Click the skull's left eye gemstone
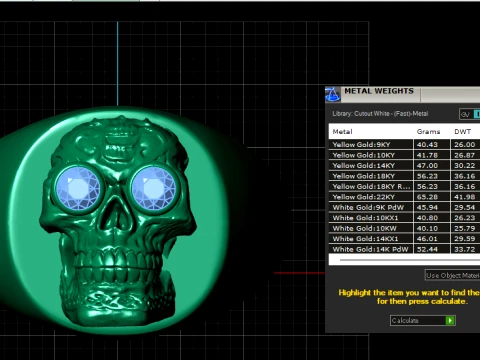The height and width of the screenshot is (360, 480). pyautogui.click(x=78, y=189)
